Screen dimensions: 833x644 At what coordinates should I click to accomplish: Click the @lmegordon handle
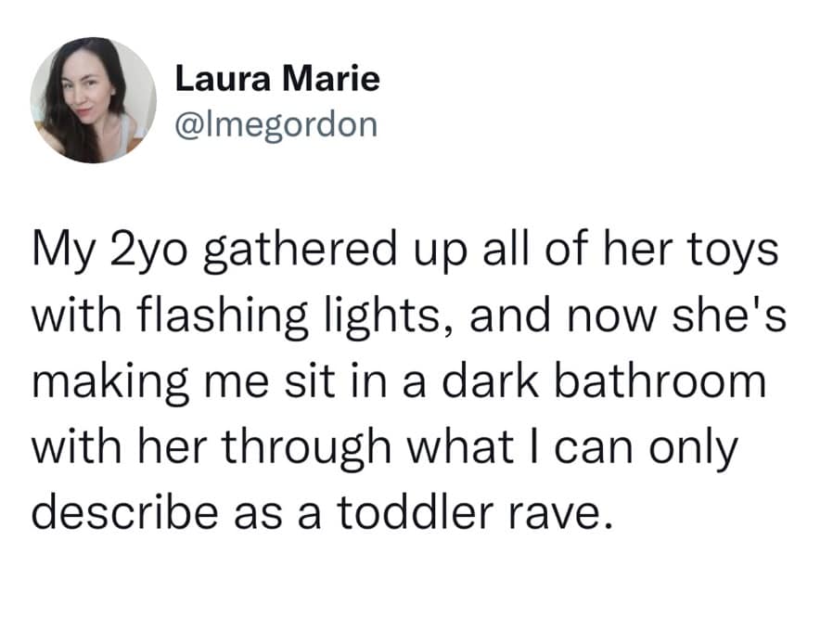tap(276, 123)
